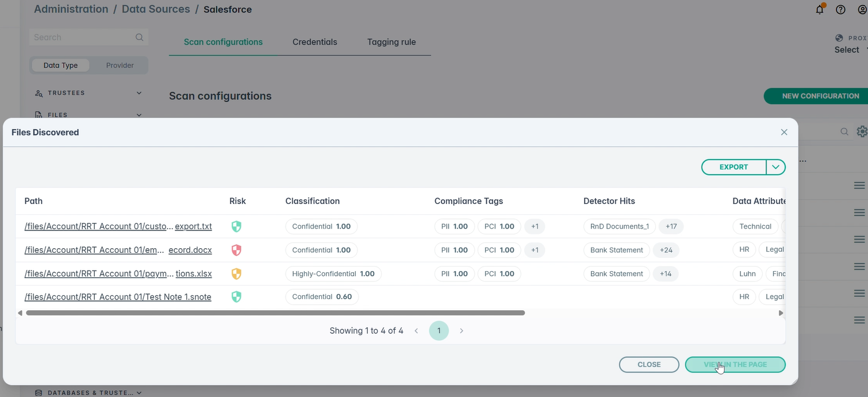Expand +14 detector hits for tions.xlsx

pos(666,273)
